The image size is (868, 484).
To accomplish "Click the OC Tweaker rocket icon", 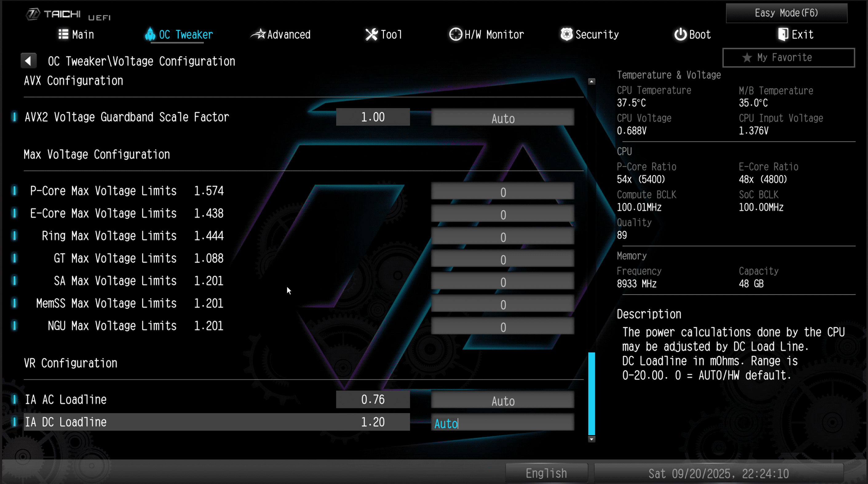I will (150, 34).
